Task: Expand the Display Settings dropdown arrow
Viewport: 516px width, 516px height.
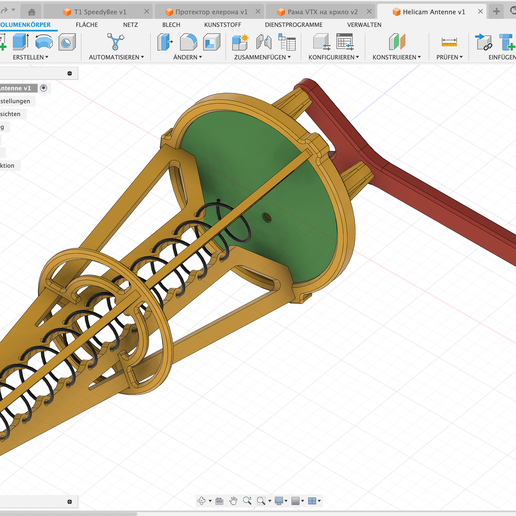Action: (x=286, y=501)
